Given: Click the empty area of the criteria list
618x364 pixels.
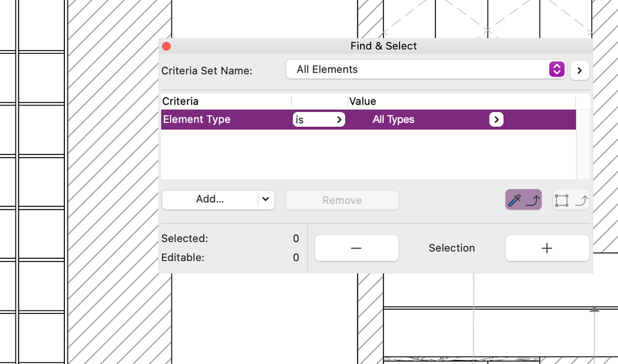Looking at the screenshot, I should coord(368,154).
